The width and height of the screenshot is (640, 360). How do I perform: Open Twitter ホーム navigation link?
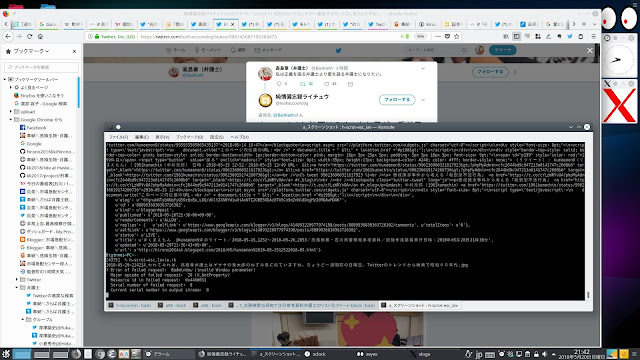(x=176, y=50)
